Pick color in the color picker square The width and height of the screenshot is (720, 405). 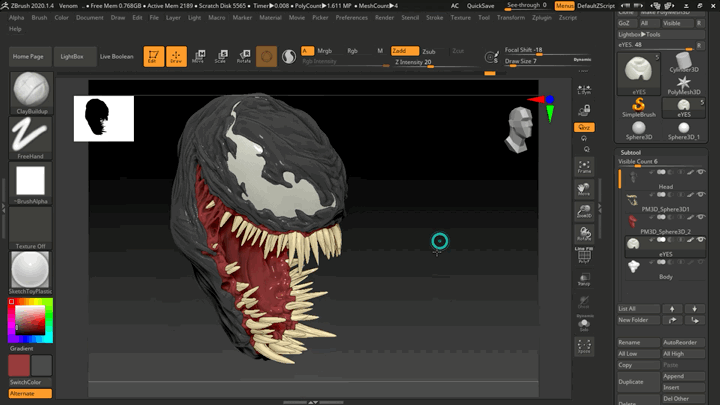coord(30,320)
